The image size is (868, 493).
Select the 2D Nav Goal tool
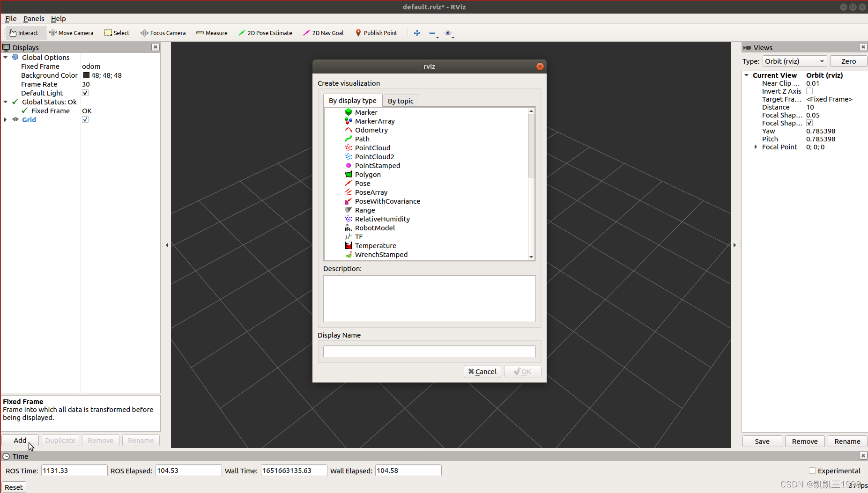323,33
